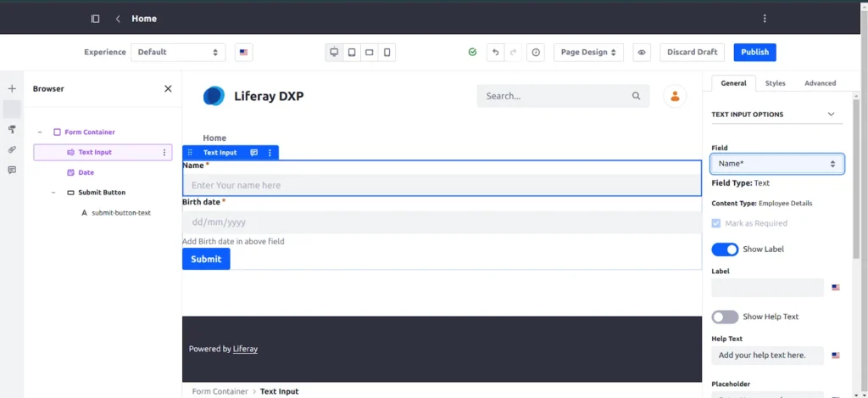The image size is (868, 398).
Task: Switch to tablet viewport preview
Action: coord(352,52)
